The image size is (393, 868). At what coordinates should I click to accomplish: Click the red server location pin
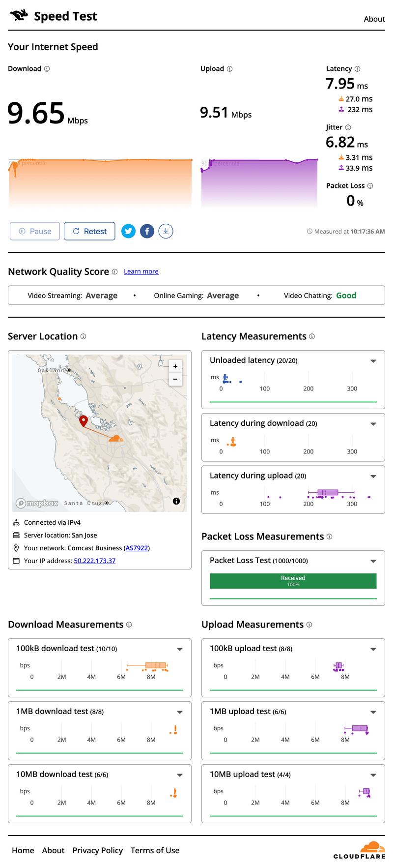tap(84, 420)
